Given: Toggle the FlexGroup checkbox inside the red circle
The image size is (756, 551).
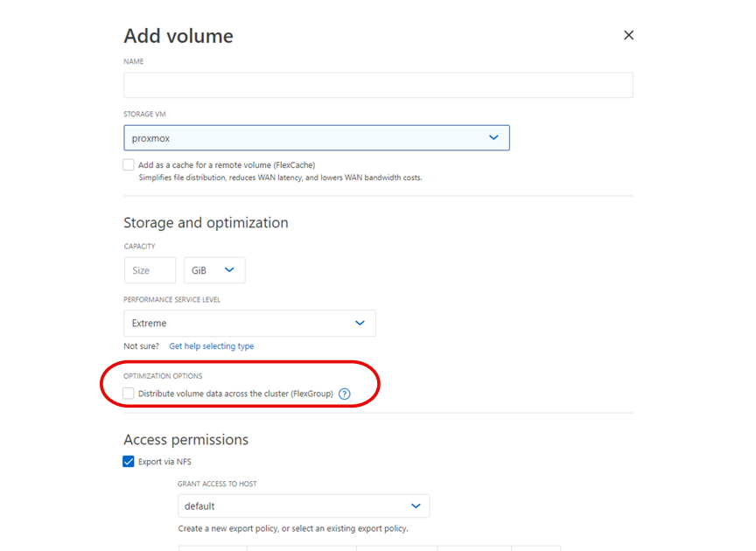Looking at the screenshot, I should coord(129,394).
